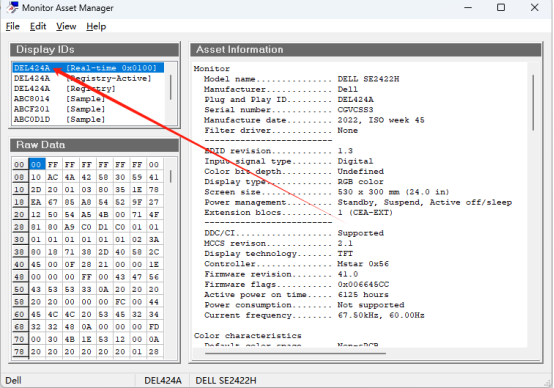554x388 pixels.
Task: Open the Edit menu
Action: 38,27
